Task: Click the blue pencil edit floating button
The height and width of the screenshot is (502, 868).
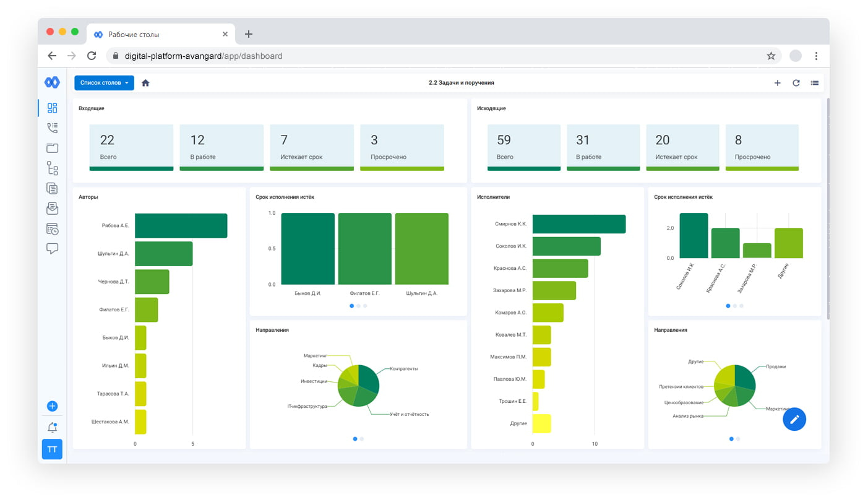Action: [794, 419]
